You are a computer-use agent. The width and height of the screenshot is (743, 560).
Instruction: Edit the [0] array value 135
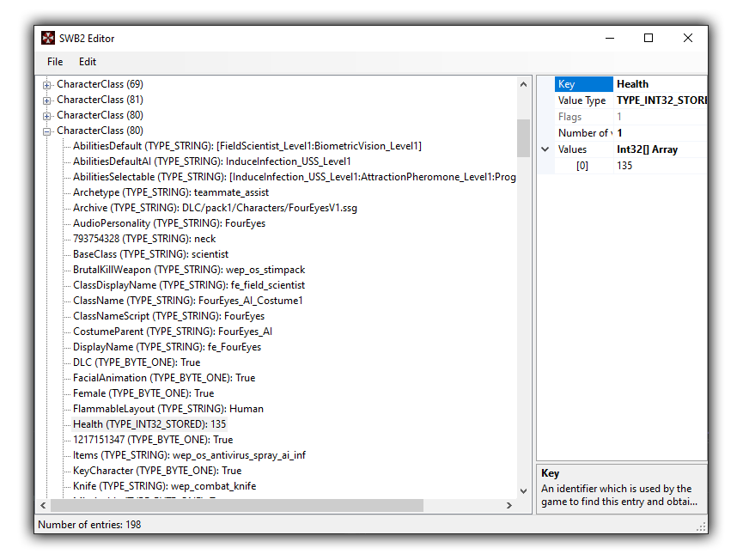click(x=661, y=166)
